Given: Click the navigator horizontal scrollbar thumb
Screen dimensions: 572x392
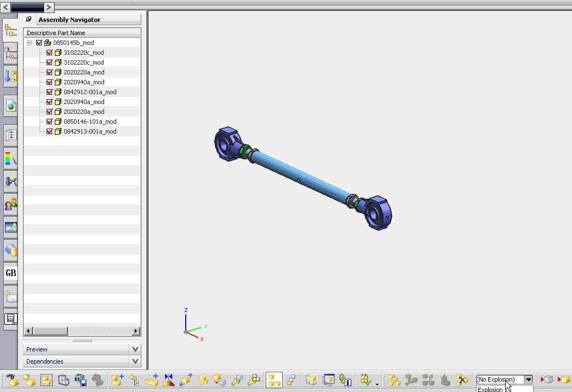Looking at the screenshot, I should 50,331.
